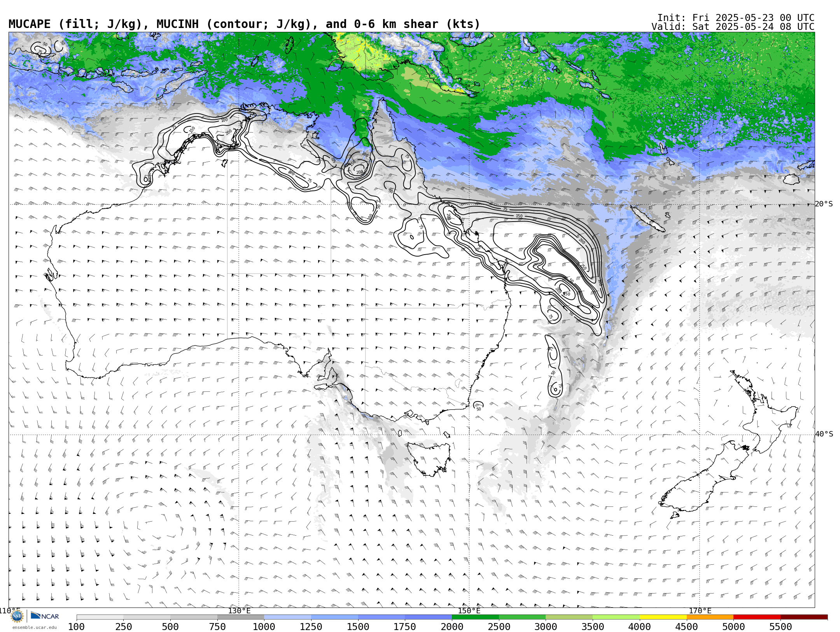The height and width of the screenshot is (632, 840).
Task: Click the colorbar label 5000
Action: point(733,627)
